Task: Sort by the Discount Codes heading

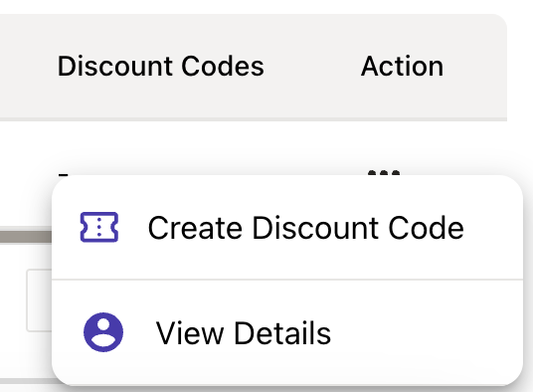Action: pyautogui.click(x=160, y=66)
